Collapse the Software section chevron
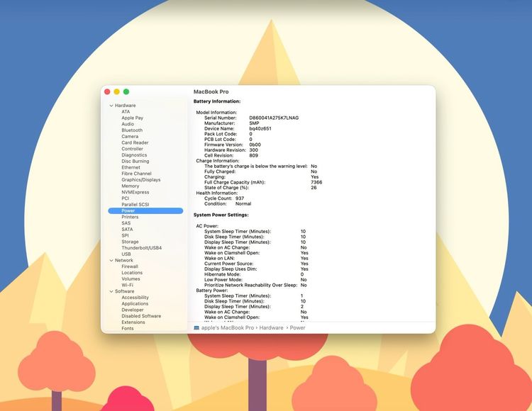The height and width of the screenshot is (411, 532). coord(111,291)
